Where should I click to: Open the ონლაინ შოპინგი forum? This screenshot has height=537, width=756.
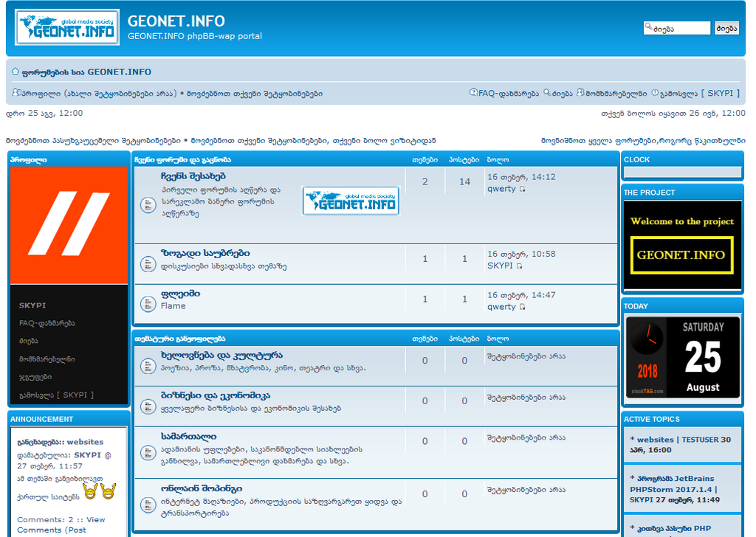[x=202, y=489]
